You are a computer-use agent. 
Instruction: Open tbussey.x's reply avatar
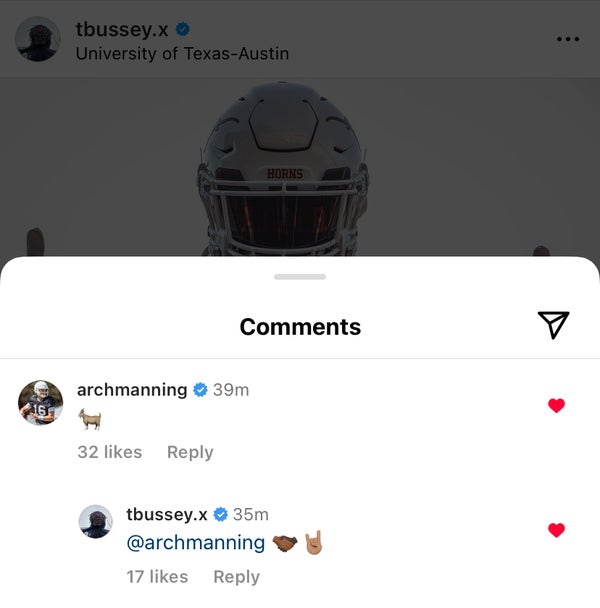click(96, 522)
